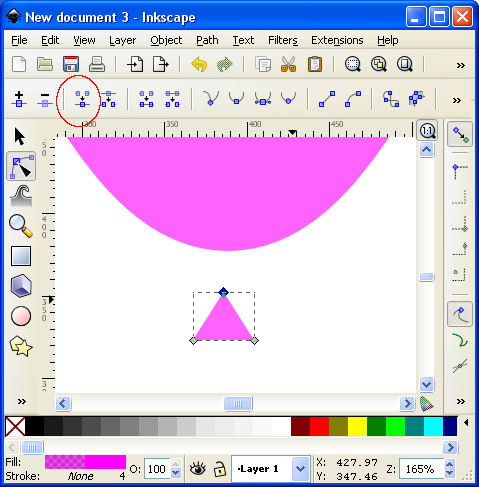
Task: Zoom to fit selection
Action: point(353,64)
